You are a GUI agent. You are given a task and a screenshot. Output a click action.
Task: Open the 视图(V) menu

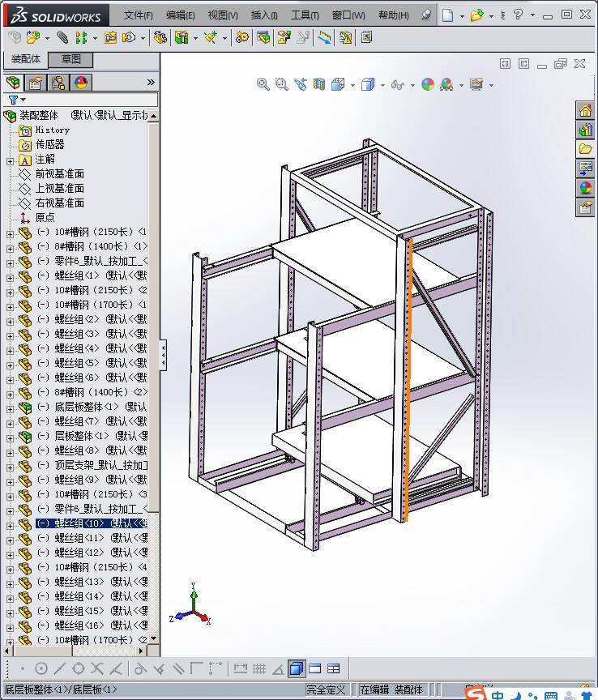click(222, 15)
